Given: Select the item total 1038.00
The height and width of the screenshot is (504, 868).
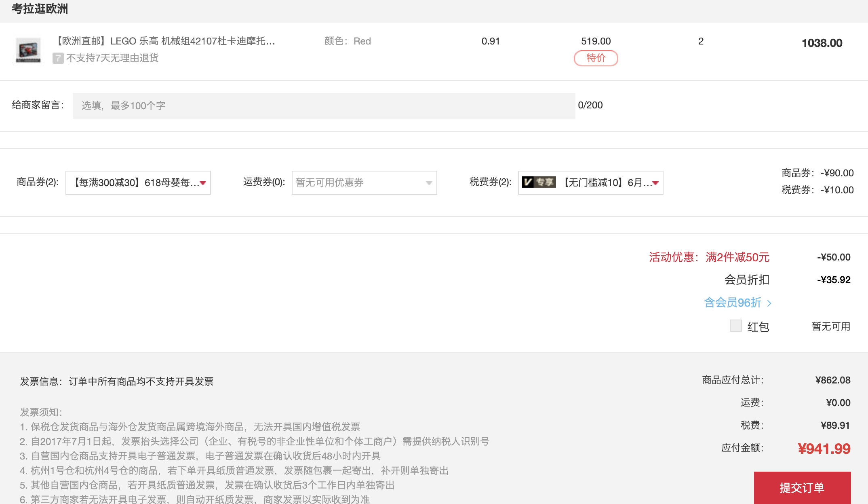Looking at the screenshot, I should pyautogui.click(x=822, y=43).
